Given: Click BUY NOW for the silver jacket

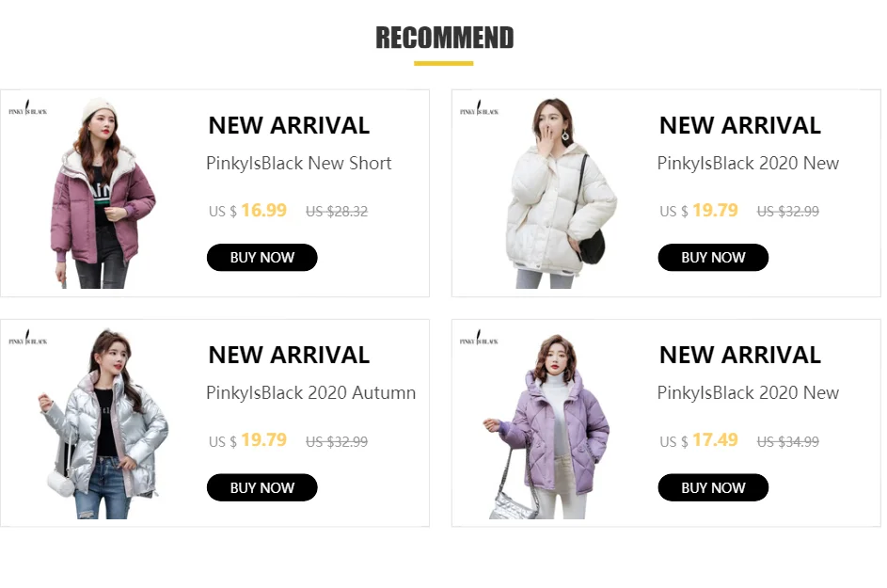Looking at the screenshot, I should coord(261,487).
